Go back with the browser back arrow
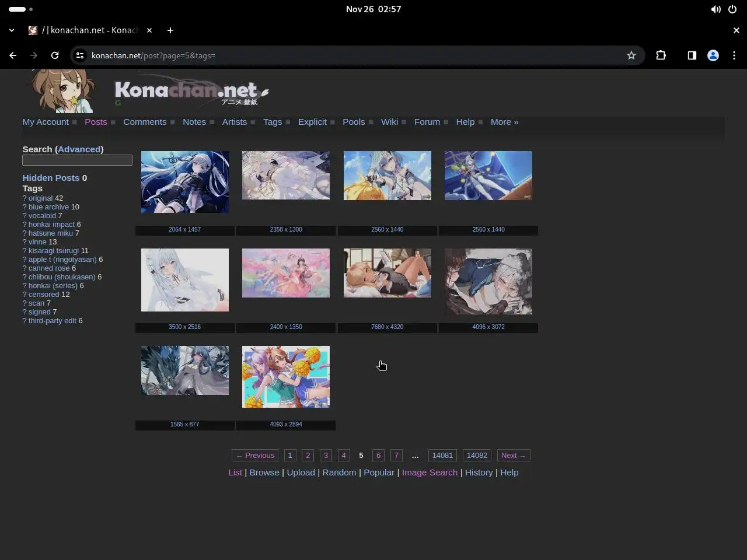The image size is (747, 560). (13, 55)
